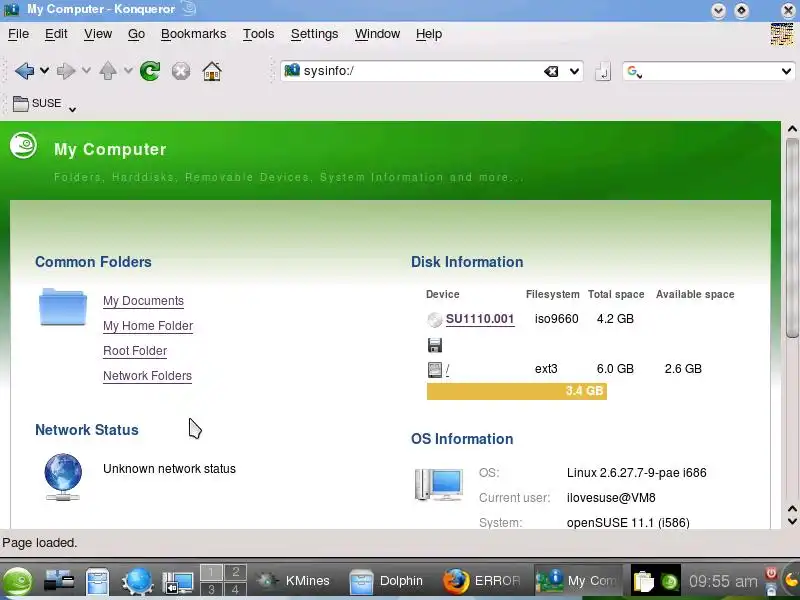The image size is (800, 600).
Task: Open the openSUSE application launcher menu
Action: pos(18,581)
